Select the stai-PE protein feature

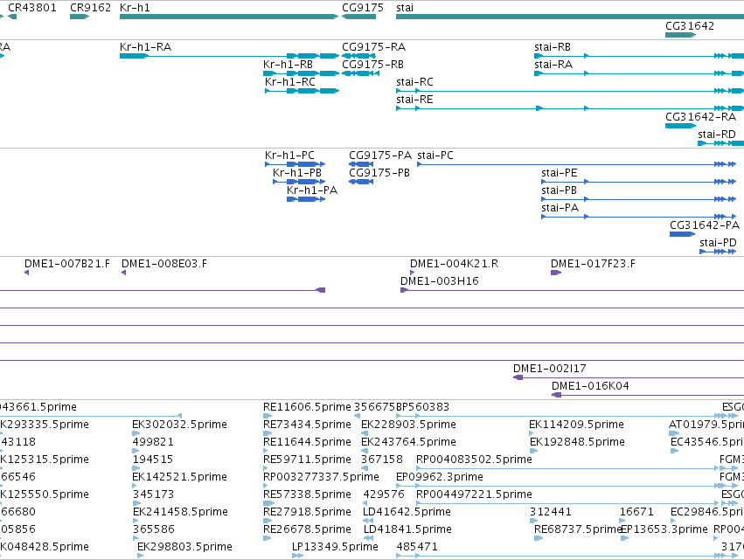tap(639, 182)
